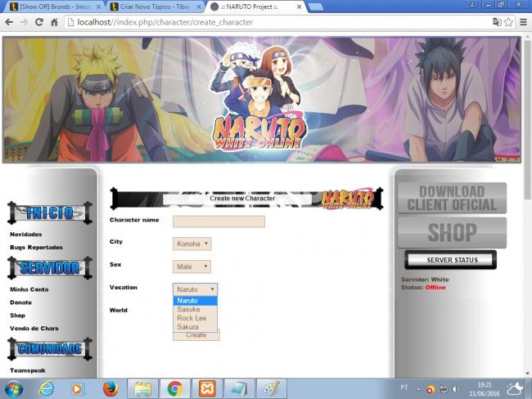Click the scrollbar down arrow

point(527,374)
